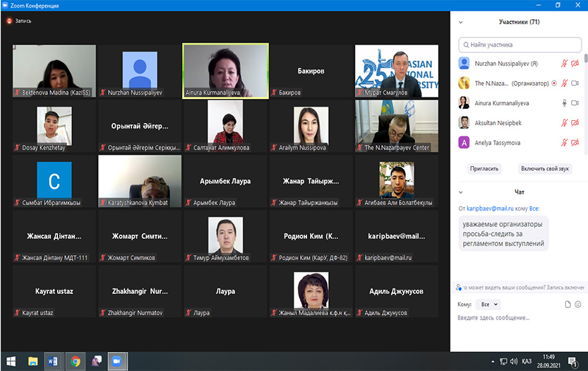Viewport: 588px width, 371px height.
Task: Click the Пригласить button
Action: coord(484,169)
